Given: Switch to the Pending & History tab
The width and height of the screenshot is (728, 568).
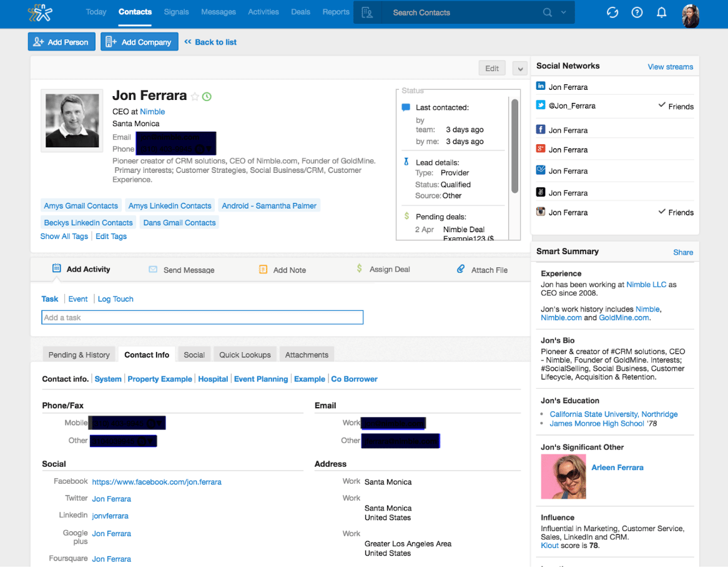Looking at the screenshot, I should tap(79, 355).
